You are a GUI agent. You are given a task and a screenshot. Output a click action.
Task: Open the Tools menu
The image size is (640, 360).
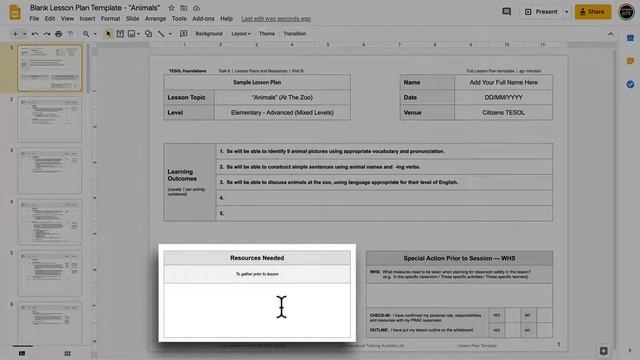point(179,19)
